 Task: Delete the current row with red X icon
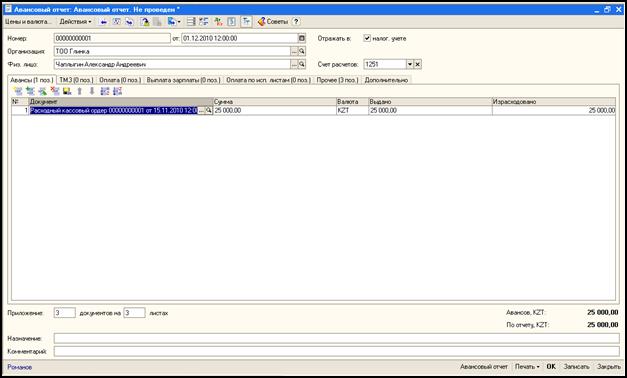(55, 91)
